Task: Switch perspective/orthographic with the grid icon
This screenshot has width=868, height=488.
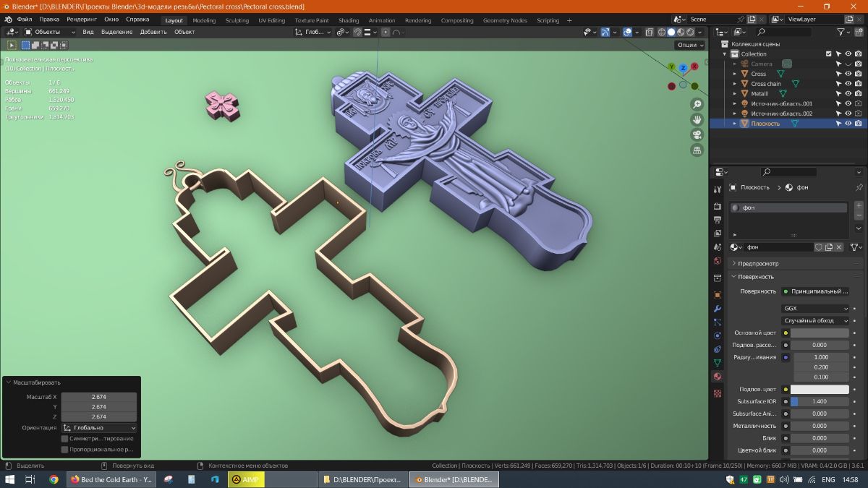Action: 697,150
